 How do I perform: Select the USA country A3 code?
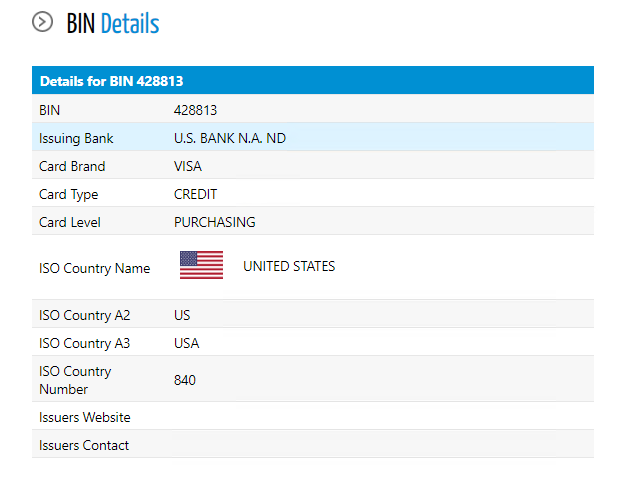pyautogui.click(x=187, y=344)
